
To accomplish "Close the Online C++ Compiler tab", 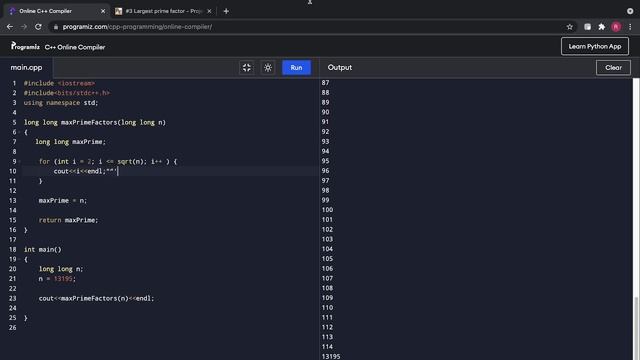I will [103, 11].
